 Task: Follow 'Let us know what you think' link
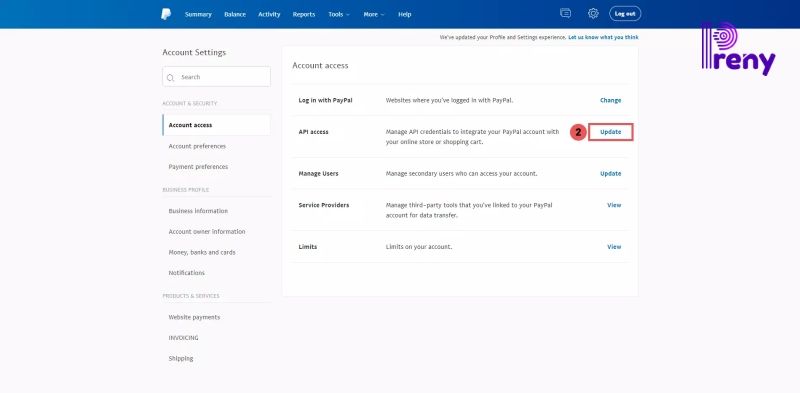[x=603, y=37]
